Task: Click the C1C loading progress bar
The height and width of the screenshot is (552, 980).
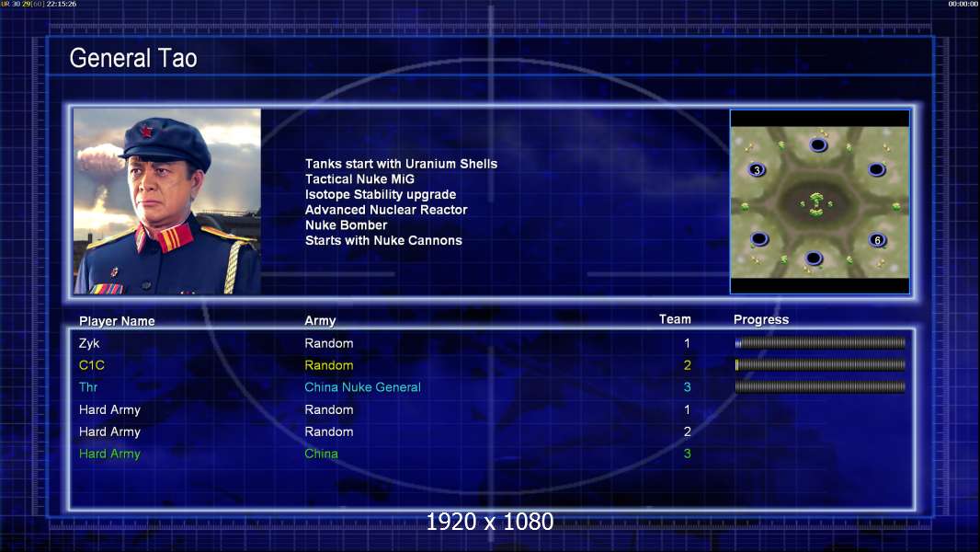Action: click(x=820, y=365)
